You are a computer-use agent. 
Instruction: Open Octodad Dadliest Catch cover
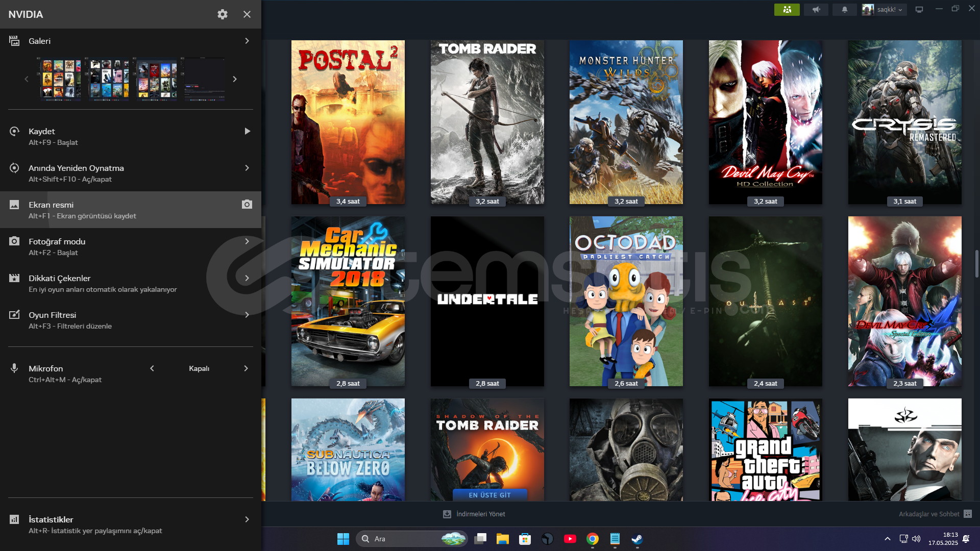pyautogui.click(x=626, y=301)
